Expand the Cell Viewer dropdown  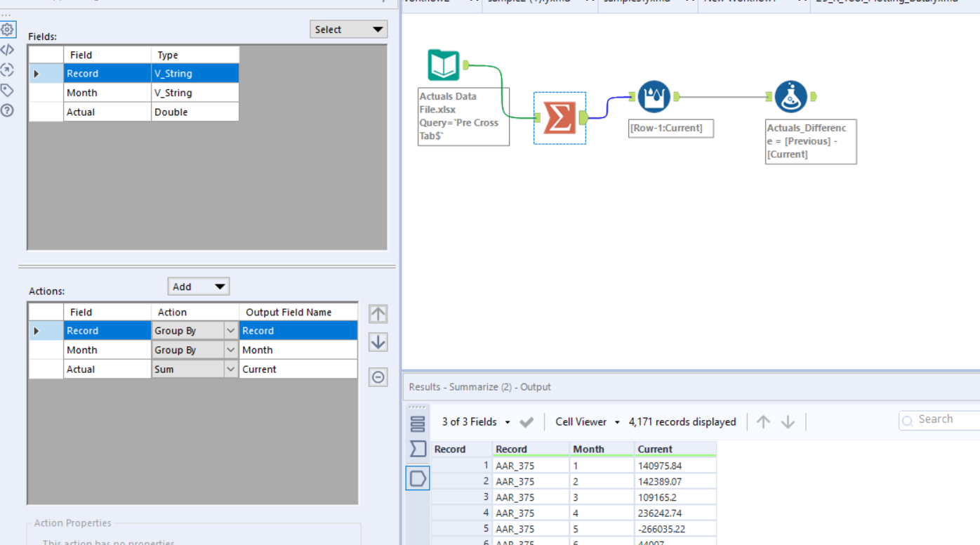point(587,421)
